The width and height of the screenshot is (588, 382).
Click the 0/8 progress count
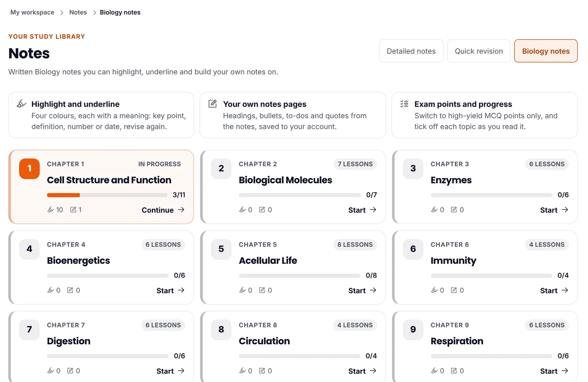click(x=371, y=275)
